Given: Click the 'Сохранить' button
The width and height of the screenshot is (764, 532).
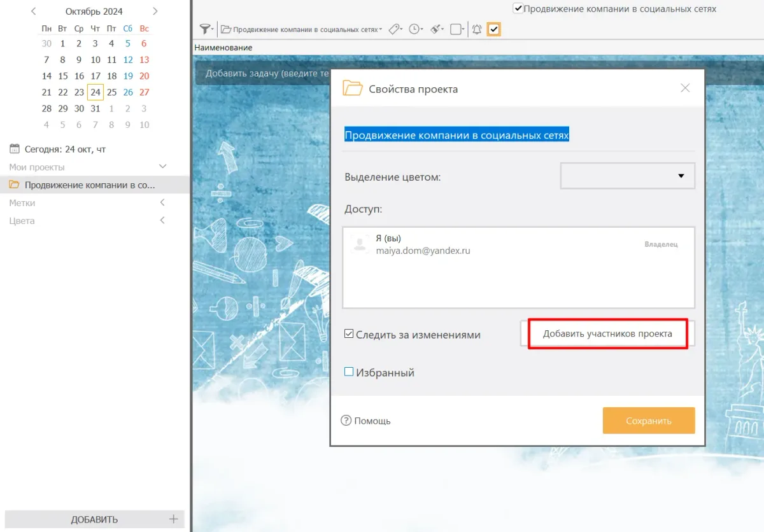Looking at the screenshot, I should tap(648, 421).
